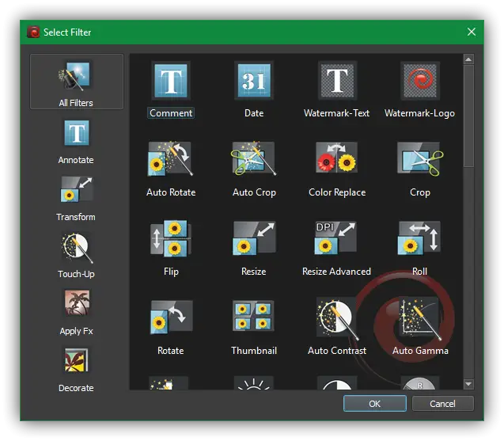Click the "Auto Gamma" label text
Viewport: 504px width, 441px height.
coord(420,350)
